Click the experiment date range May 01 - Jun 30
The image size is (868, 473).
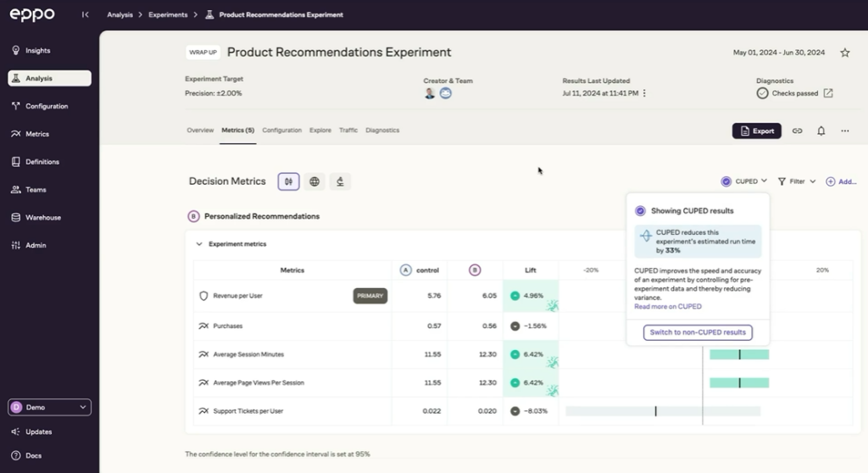[779, 53]
